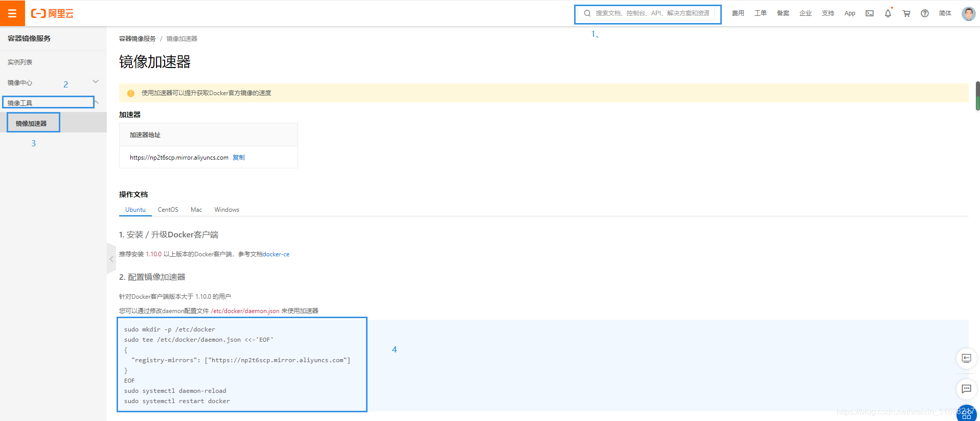The width and height of the screenshot is (980, 421).
Task: Switch to the Windows tab
Action: click(x=227, y=210)
